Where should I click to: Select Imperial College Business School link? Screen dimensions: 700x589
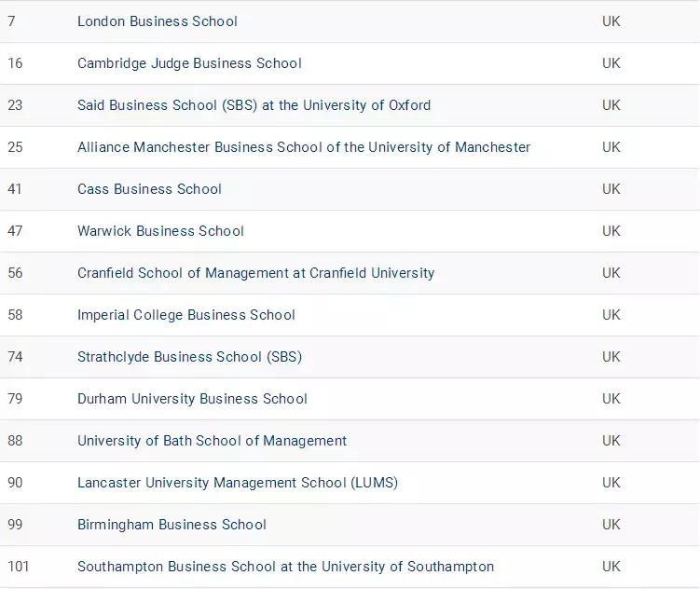pyautogui.click(x=185, y=315)
